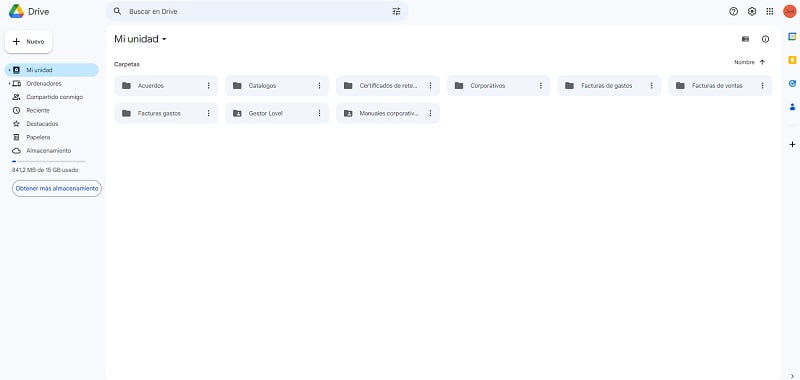The image size is (800, 380).
Task: Open more options for Catalogos folder
Action: click(x=319, y=86)
